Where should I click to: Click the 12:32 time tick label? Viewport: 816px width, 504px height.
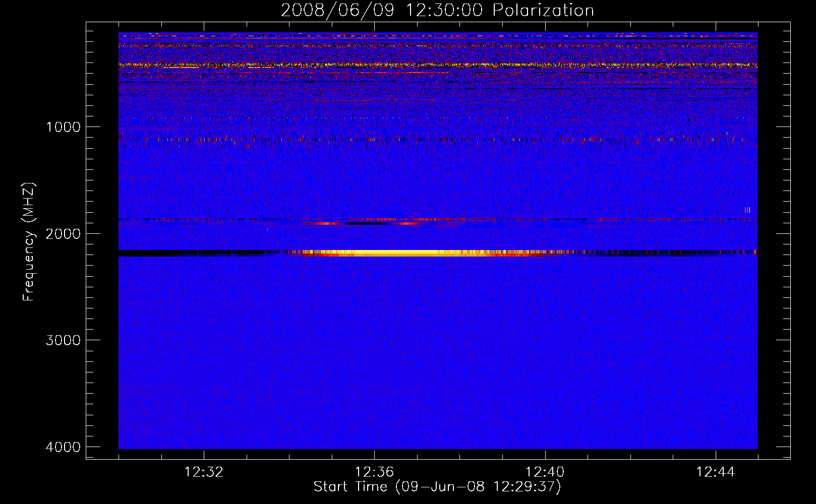pos(204,472)
